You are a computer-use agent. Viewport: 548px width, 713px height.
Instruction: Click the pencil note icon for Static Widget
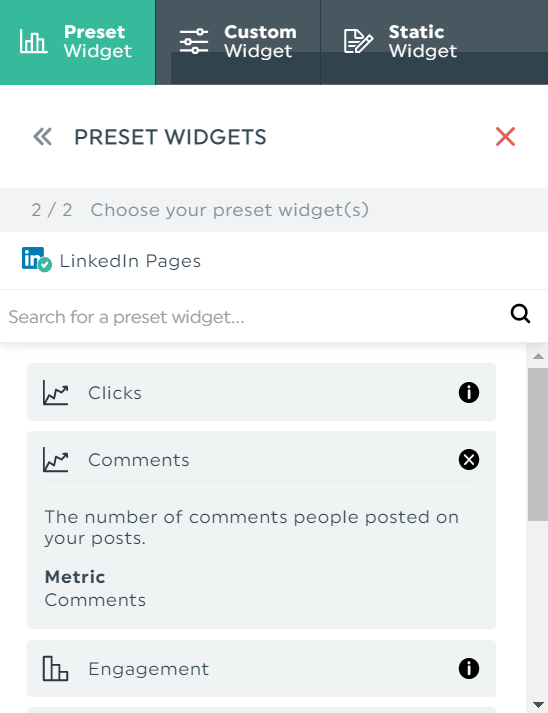coord(358,41)
